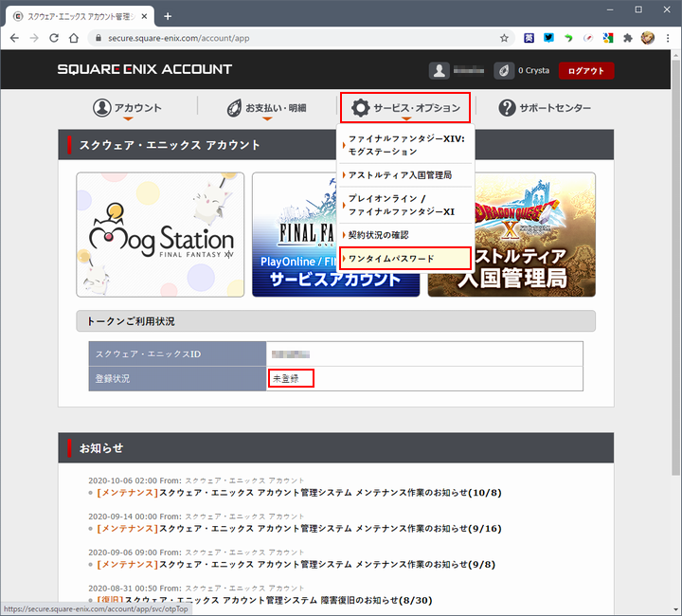Click the 未登録 registration status text
The width and height of the screenshot is (682, 616).
pyautogui.click(x=286, y=378)
